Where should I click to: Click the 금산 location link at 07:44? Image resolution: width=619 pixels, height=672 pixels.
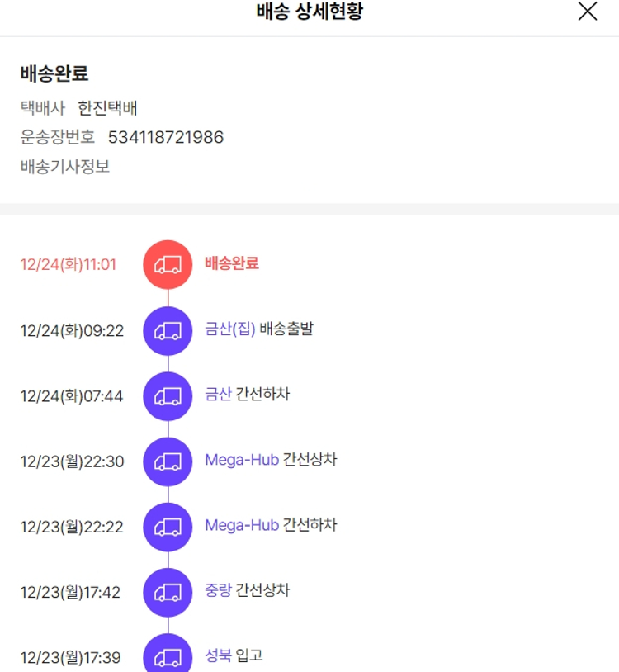tap(218, 395)
